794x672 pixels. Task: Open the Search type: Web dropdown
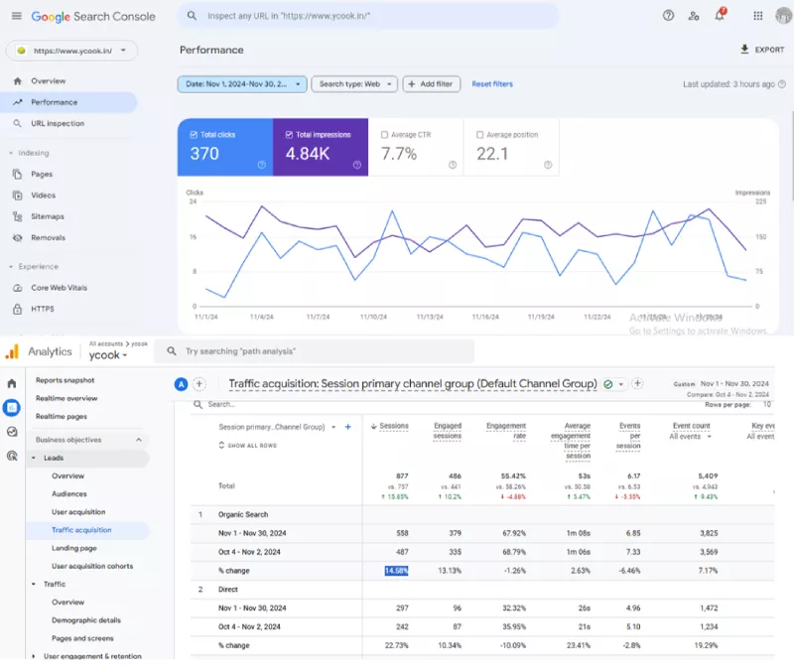click(354, 84)
